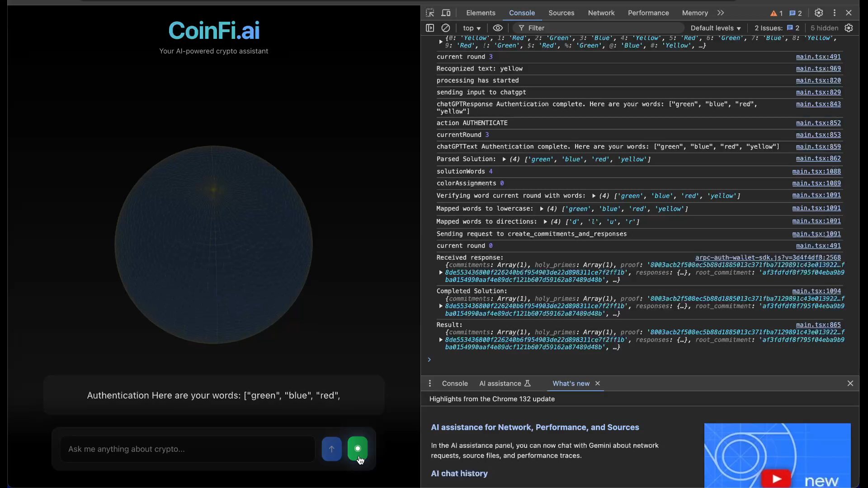Viewport: 868px width, 488px height.
Task: Expand Mapped words to lowercase array
Action: pos(542,209)
